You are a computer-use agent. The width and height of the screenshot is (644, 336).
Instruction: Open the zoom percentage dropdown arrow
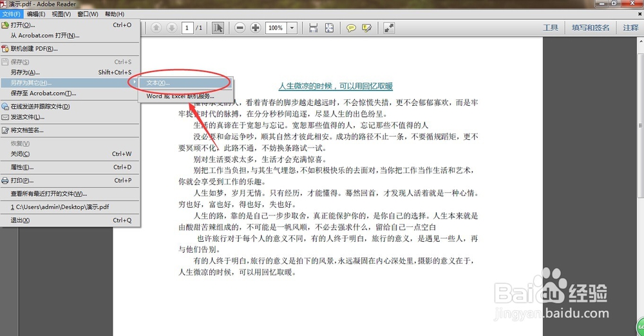point(292,28)
